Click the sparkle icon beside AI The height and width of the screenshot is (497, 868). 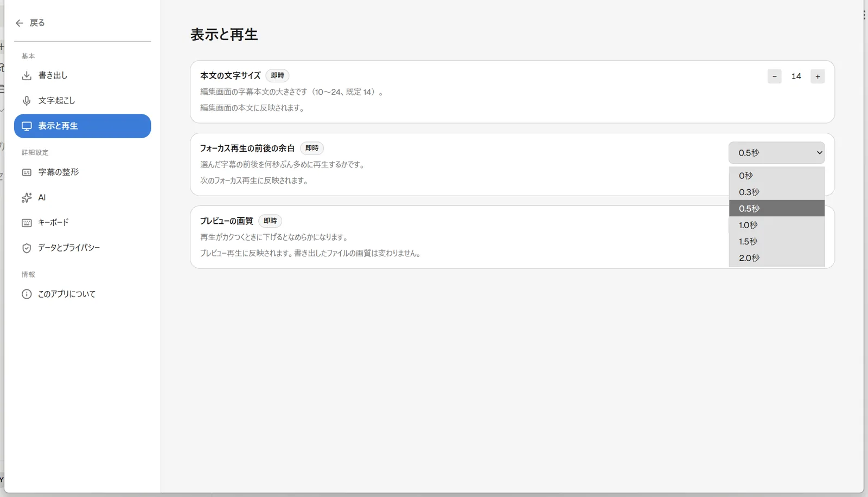coord(27,198)
